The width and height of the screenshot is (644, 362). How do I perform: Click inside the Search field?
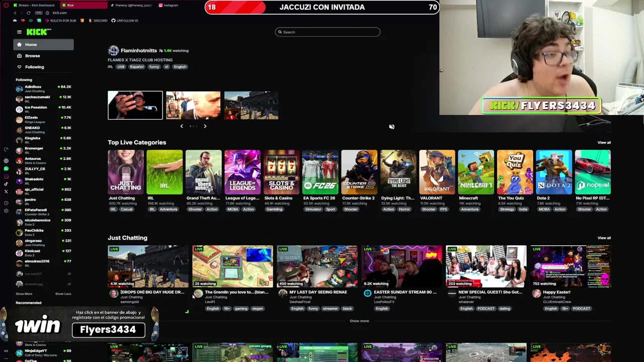pos(328,32)
